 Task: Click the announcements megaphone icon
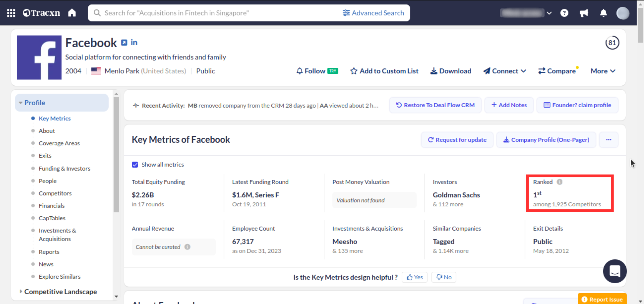(584, 13)
